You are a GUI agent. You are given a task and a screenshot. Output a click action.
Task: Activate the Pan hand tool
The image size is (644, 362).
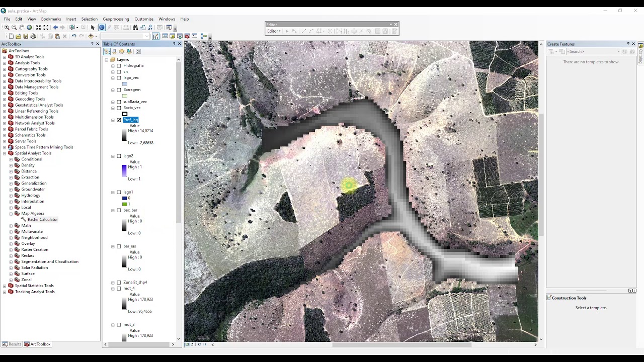[x=22, y=27]
